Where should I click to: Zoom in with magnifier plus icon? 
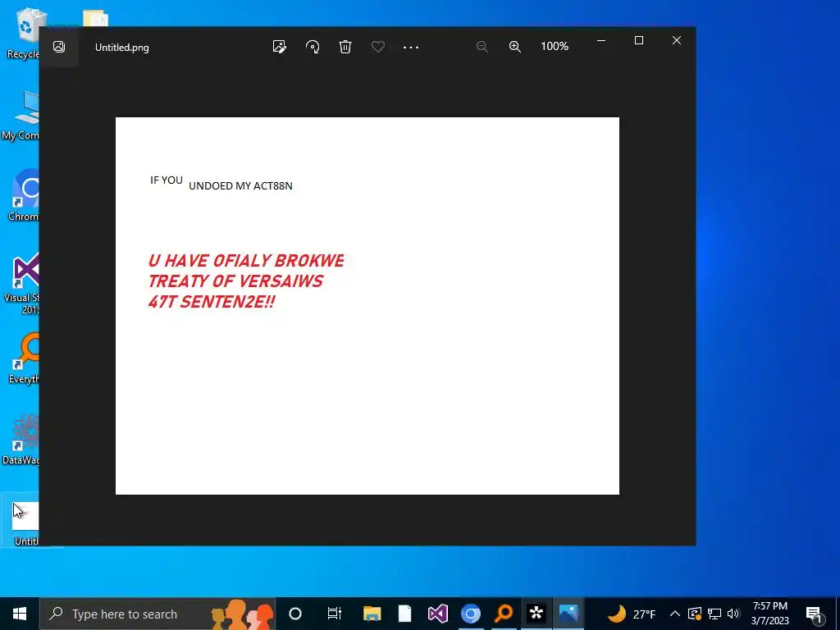[515, 47]
